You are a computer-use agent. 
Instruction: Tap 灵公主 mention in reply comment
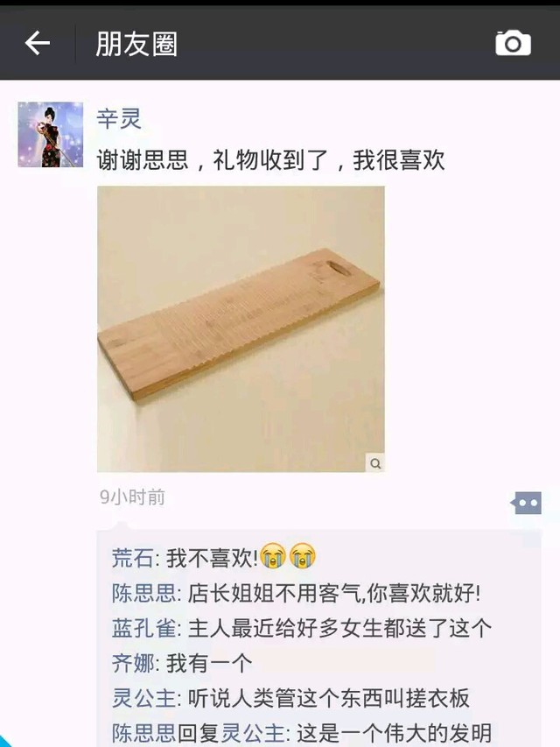[x=253, y=733]
